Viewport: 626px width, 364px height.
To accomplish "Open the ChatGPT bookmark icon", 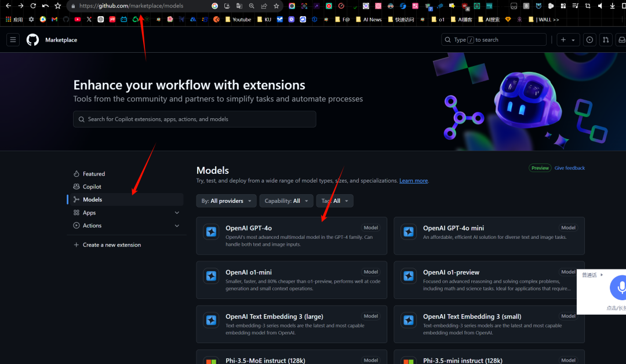I will click(101, 19).
